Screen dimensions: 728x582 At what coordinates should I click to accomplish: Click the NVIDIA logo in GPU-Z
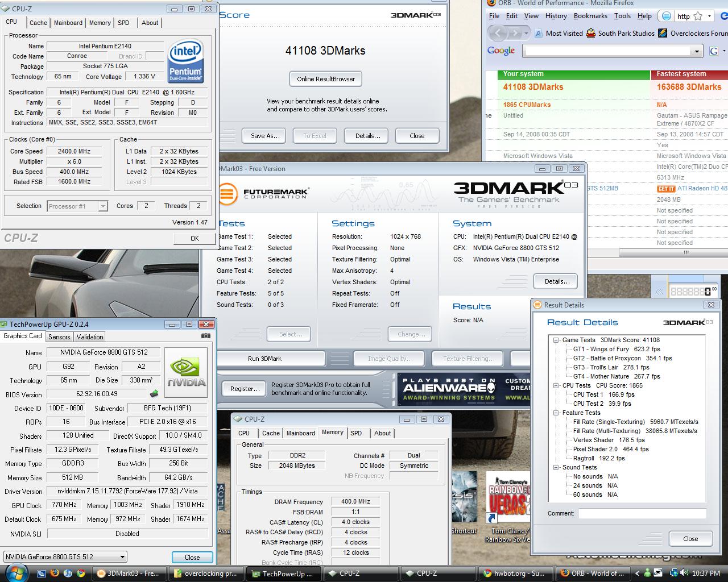tap(187, 372)
